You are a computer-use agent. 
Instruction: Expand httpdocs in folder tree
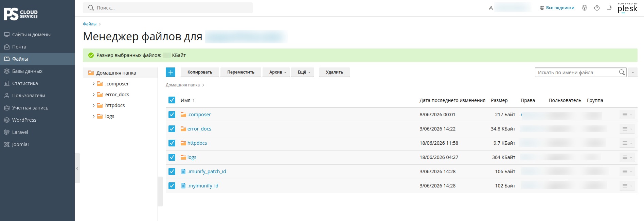click(x=94, y=105)
